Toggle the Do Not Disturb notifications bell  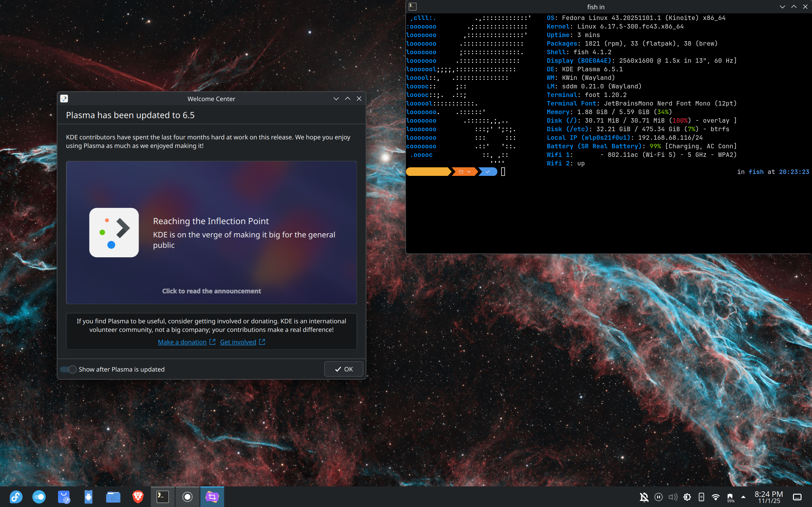(x=644, y=497)
